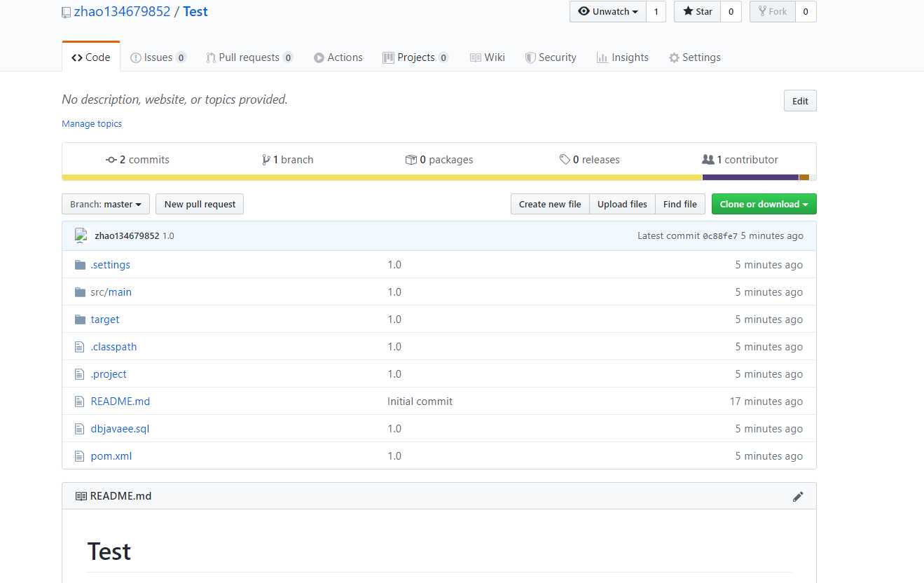The height and width of the screenshot is (583, 924).
Task: Edit the repository description
Action: (800, 101)
